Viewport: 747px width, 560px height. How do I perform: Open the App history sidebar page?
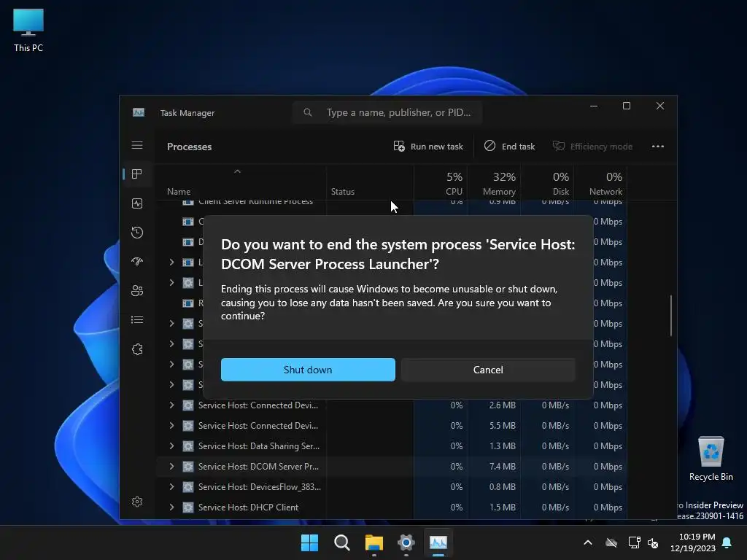tap(137, 233)
